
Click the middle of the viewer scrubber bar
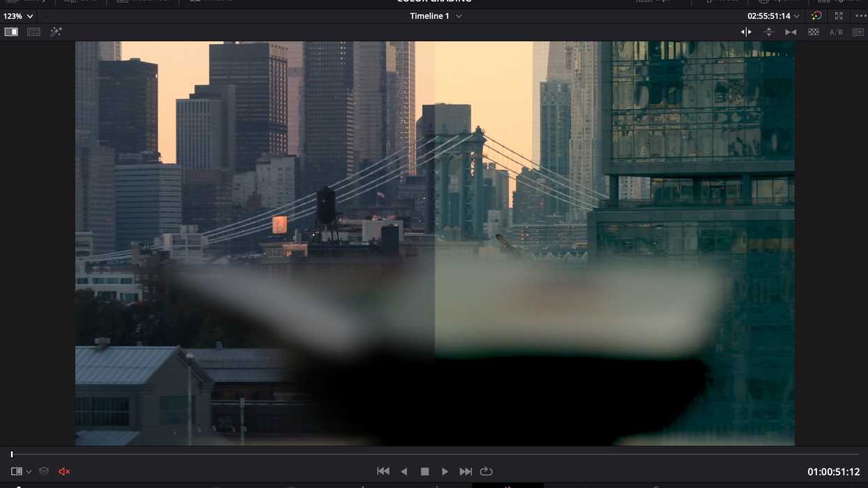click(x=434, y=455)
